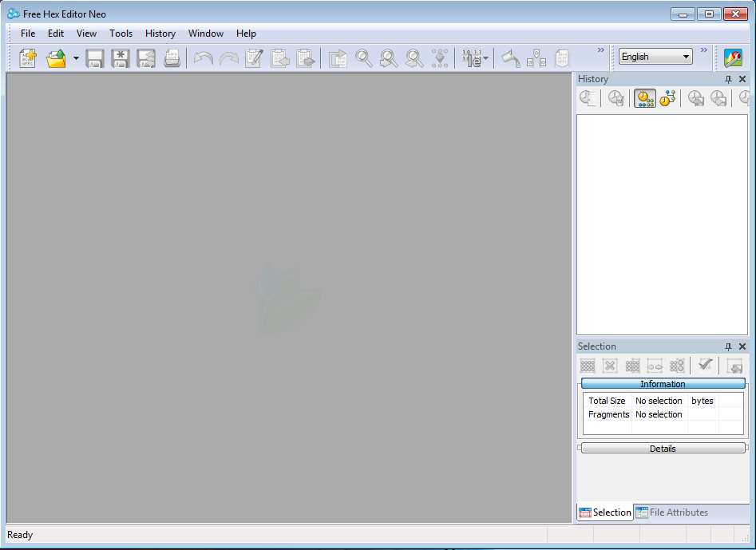This screenshot has width=756, height=550.
Task: Collapse the Information section header
Action: pyautogui.click(x=662, y=384)
